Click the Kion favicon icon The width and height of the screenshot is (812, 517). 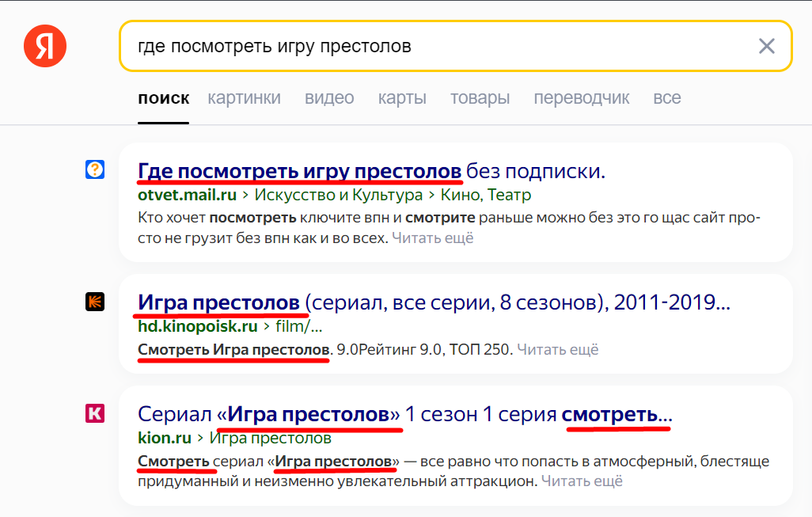[x=95, y=412]
